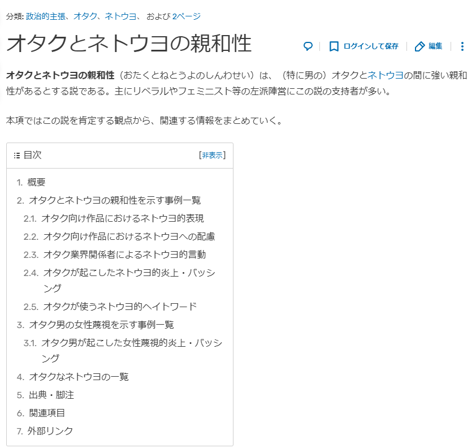Click the bookmark save icon
The height and width of the screenshot is (448, 476).
(334, 46)
